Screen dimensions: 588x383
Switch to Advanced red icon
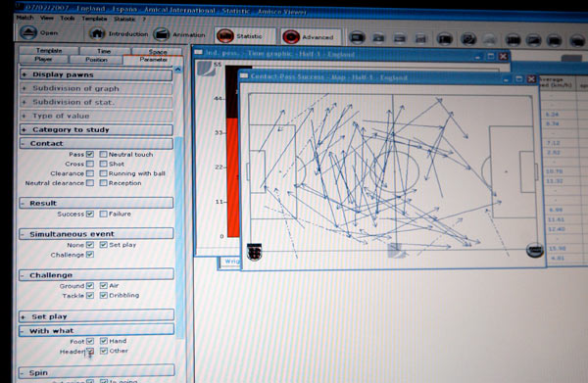pyautogui.click(x=291, y=36)
